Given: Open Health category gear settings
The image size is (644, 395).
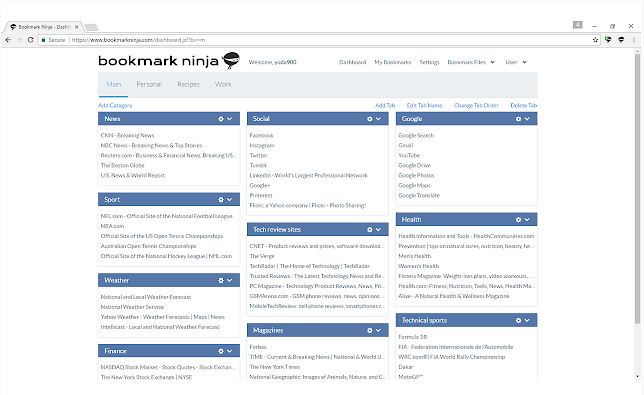Looking at the screenshot, I should point(518,220).
